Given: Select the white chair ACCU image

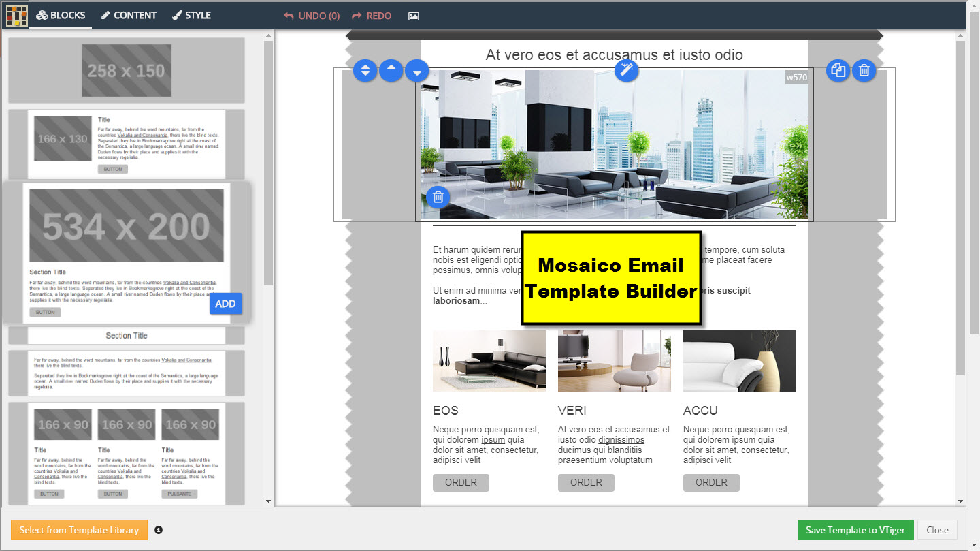Looking at the screenshot, I should tap(740, 361).
